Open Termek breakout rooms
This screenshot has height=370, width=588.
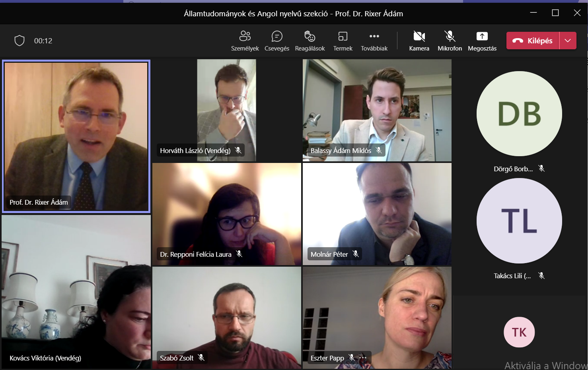(343, 41)
